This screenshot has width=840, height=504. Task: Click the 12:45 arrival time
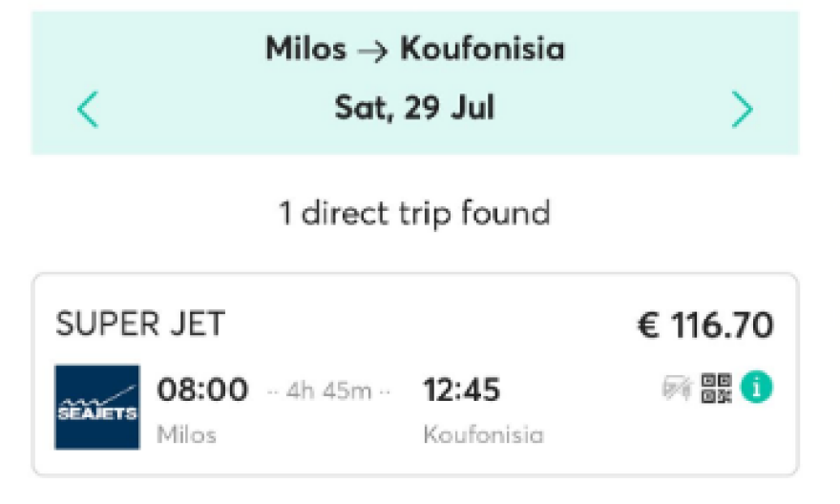[x=461, y=389]
